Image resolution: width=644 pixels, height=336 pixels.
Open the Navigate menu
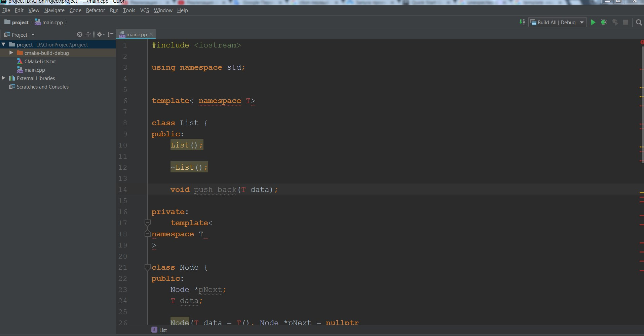(54, 10)
